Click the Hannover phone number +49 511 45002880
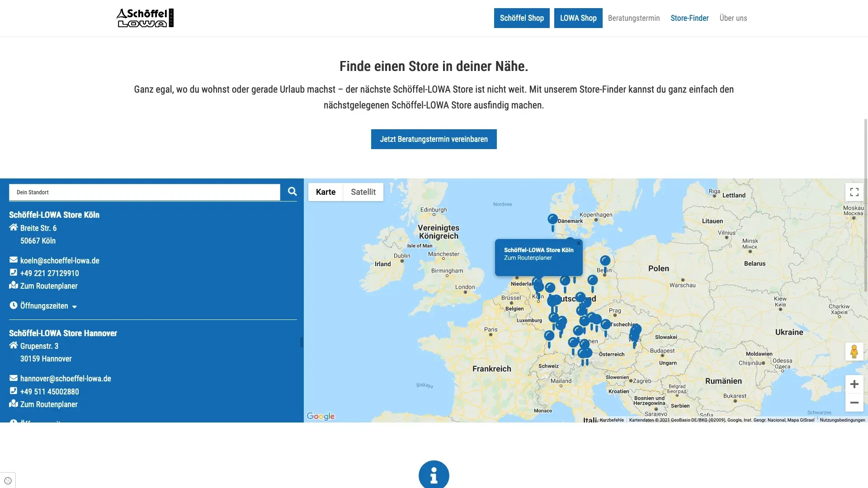This screenshot has width=868, height=488. click(49, 391)
